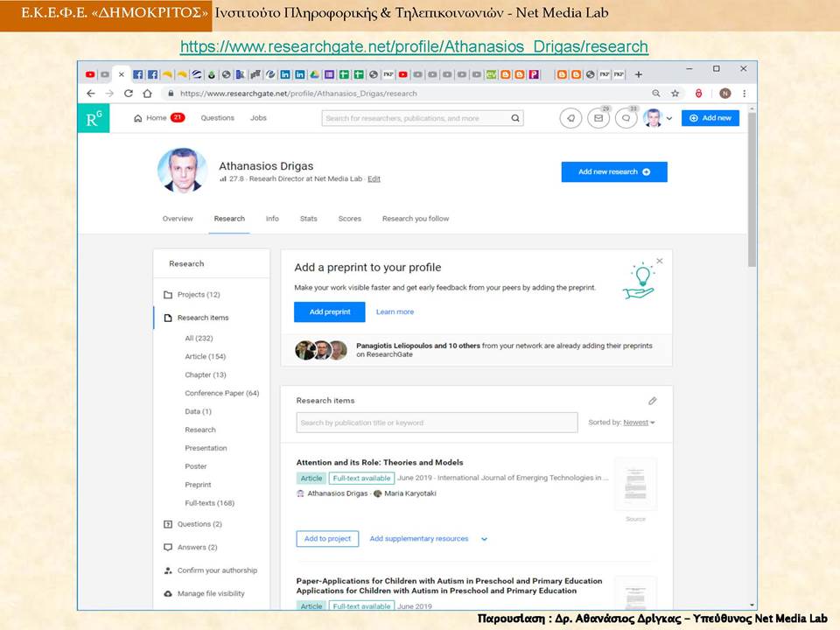
Task: Click the ResearchGate RG logo
Action: [x=94, y=118]
